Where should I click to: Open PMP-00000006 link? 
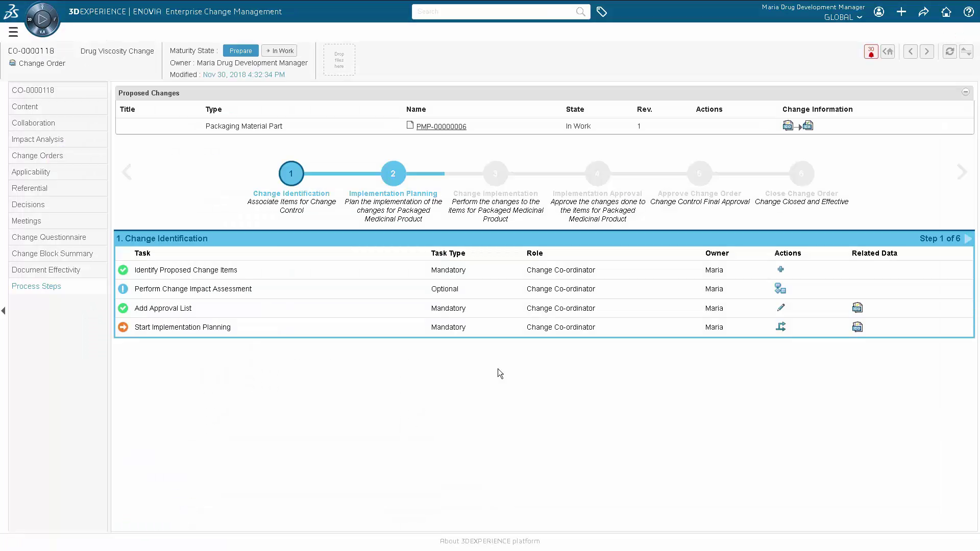point(441,127)
